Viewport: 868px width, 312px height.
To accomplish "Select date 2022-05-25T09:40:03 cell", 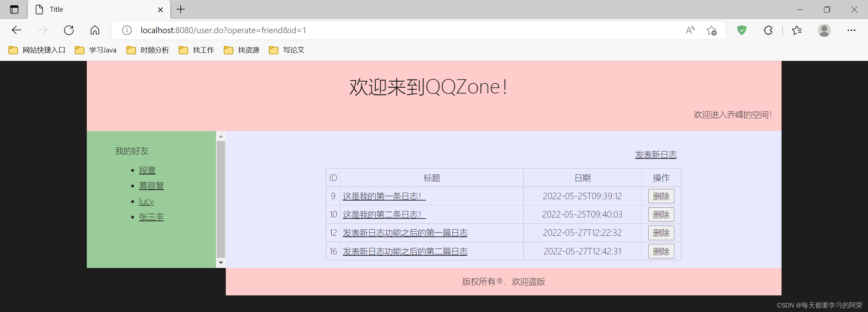I will pyautogui.click(x=583, y=214).
